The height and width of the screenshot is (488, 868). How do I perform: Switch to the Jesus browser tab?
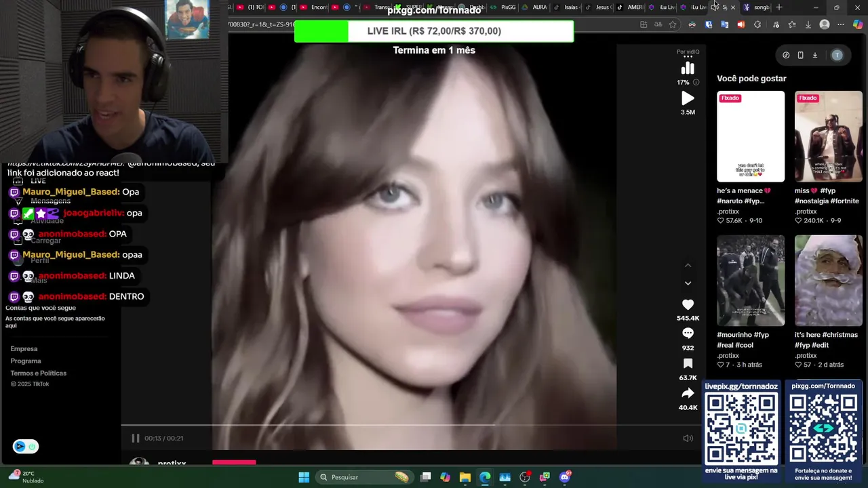pos(598,7)
